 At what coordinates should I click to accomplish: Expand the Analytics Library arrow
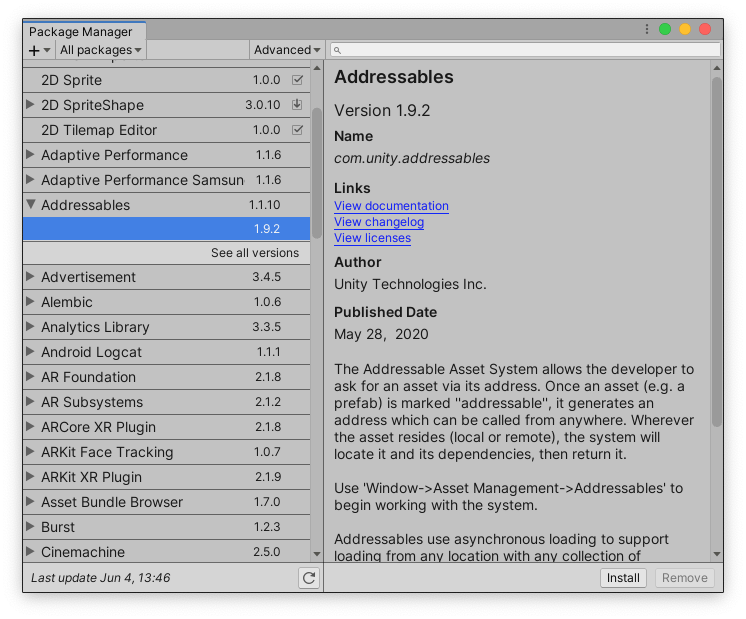tap(30, 326)
